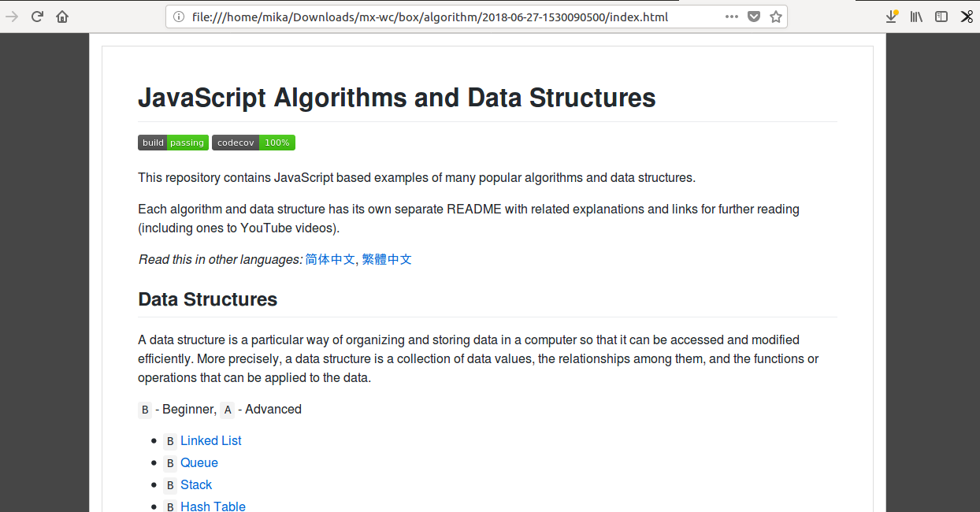980x512 pixels.
Task: Open the Hash Table link
Action: (213, 506)
